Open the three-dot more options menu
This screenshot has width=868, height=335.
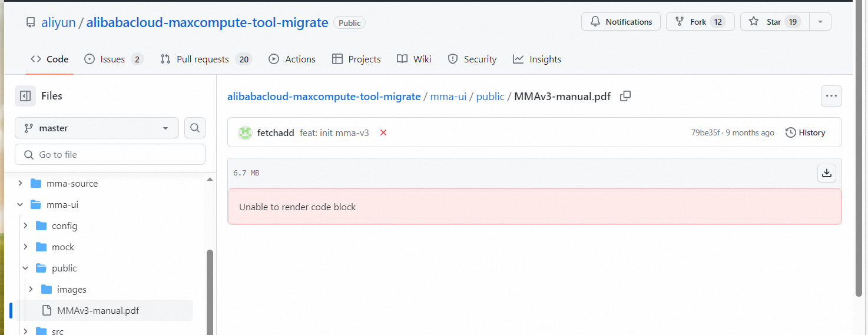(831, 96)
